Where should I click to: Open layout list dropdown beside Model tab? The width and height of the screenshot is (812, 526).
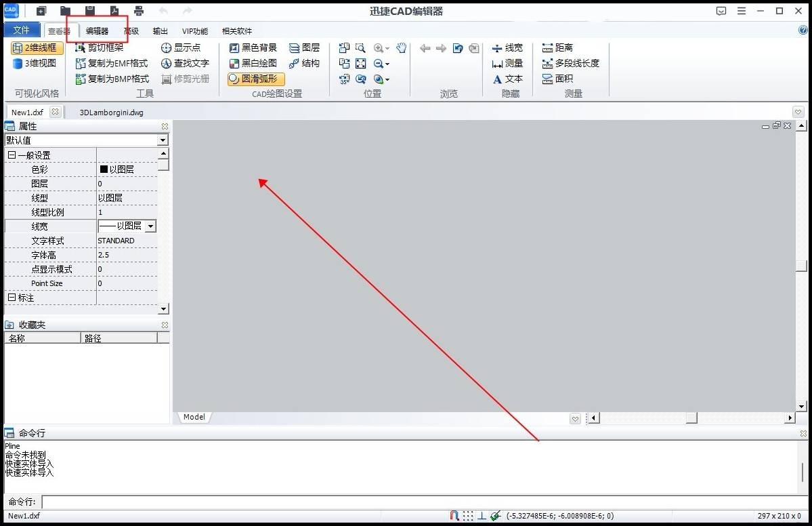pos(575,419)
